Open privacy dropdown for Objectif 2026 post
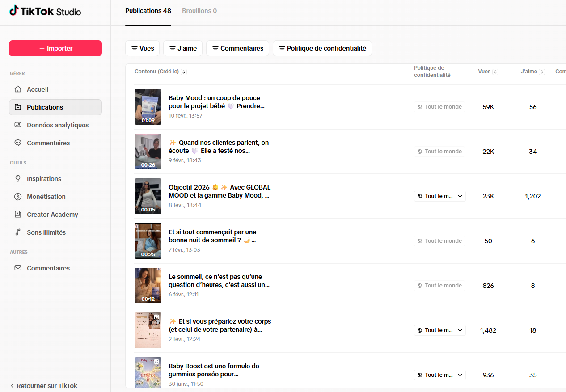The width and height of the screenshot is (566, 392). [x=440, y=196]
